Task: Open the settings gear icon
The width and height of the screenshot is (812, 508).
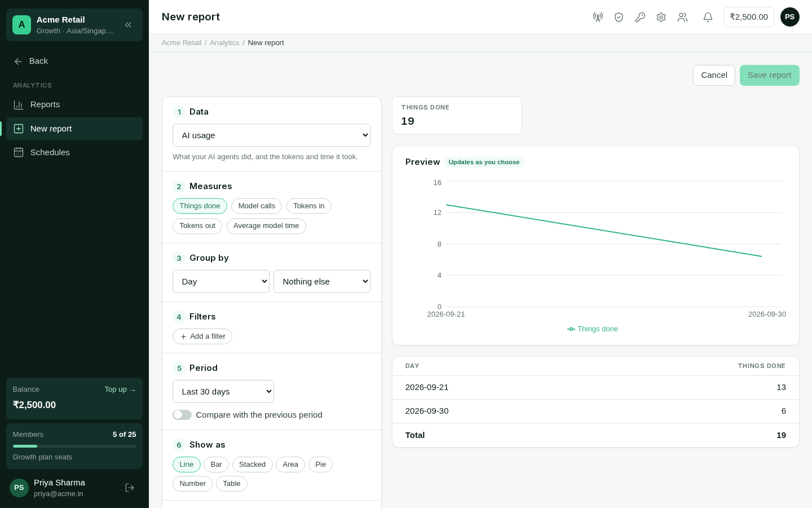Action: click(661, 17)
